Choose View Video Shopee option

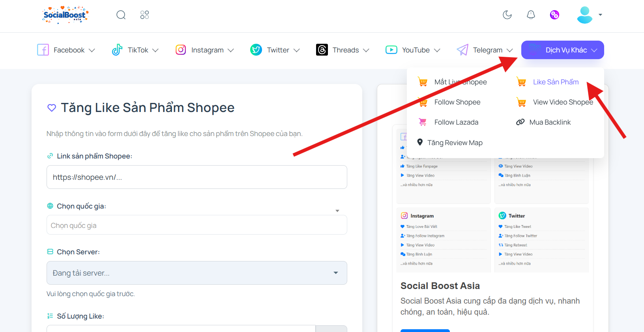click(563, 102)
